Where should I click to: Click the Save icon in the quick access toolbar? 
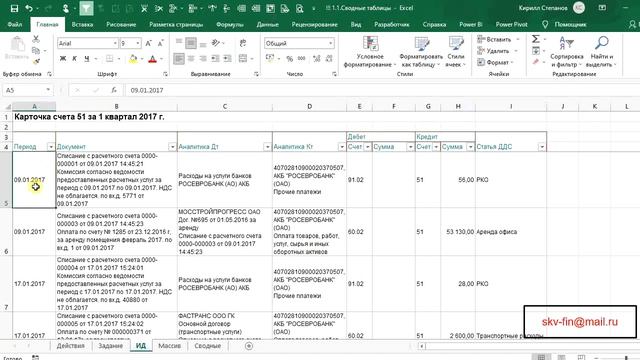[x=14, y=8]
